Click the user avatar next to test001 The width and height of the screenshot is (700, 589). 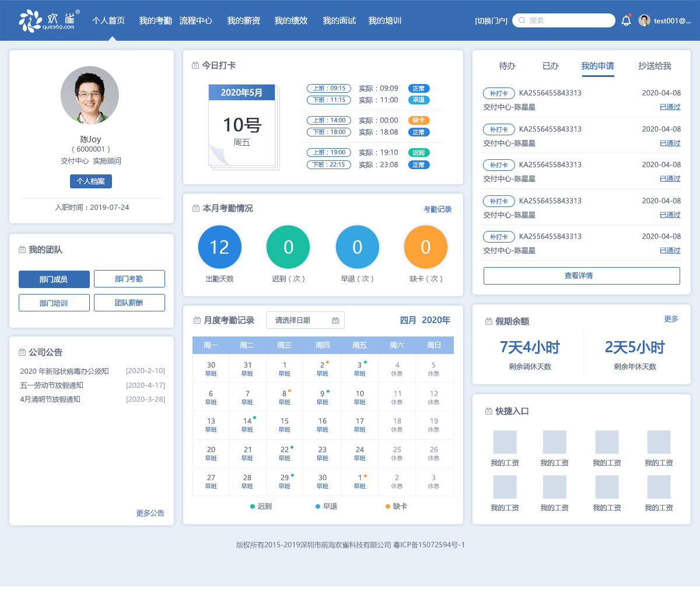pos(644,20)
